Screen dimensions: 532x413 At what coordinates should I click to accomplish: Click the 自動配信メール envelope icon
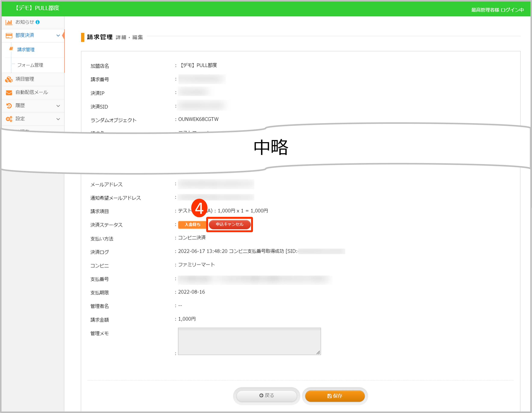point(9,93)
